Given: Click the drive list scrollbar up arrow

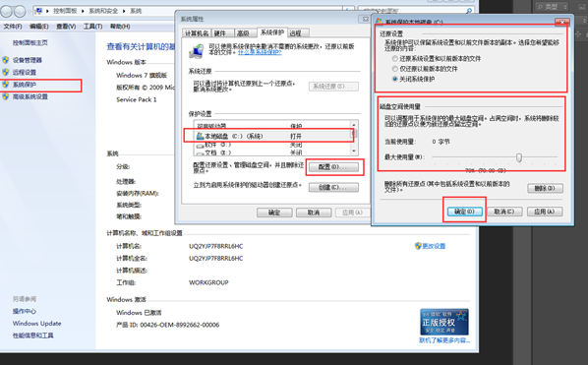Looking at the screenshot, I should pos(354,125).
